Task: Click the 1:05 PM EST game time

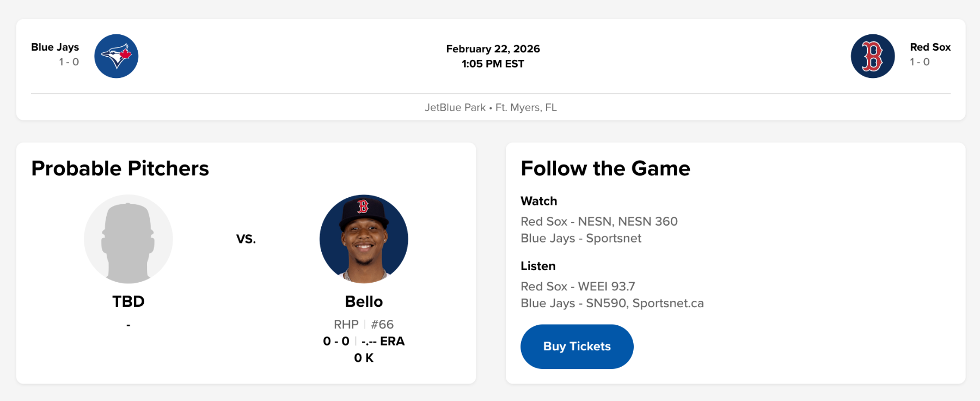Action: coord(493,64)
